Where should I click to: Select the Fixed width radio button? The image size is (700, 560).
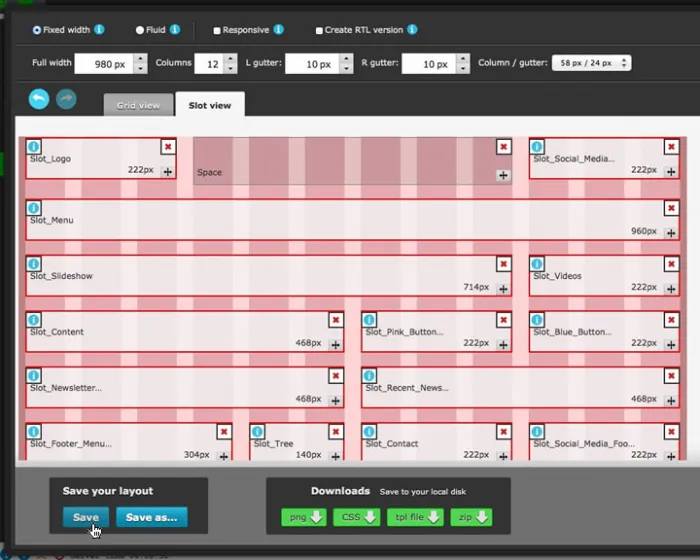[37, 30]
